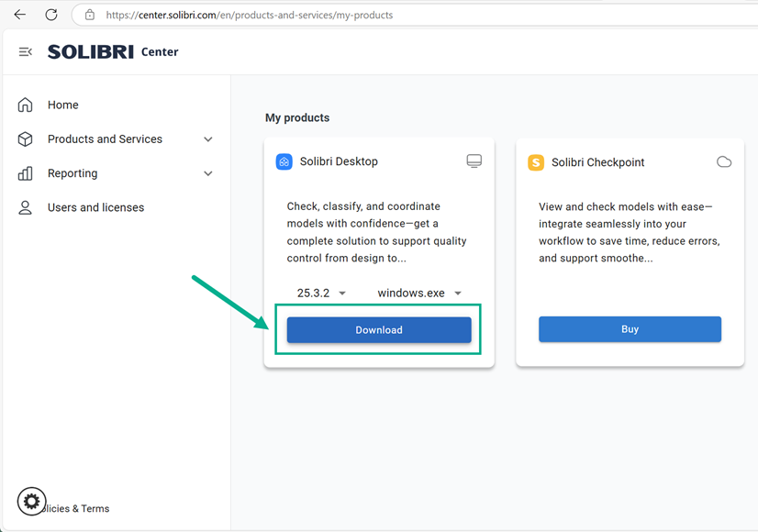Viewport: 758px width, 532px height.
Task: Click the Products and Services cube icon
Action: point(26,139)
